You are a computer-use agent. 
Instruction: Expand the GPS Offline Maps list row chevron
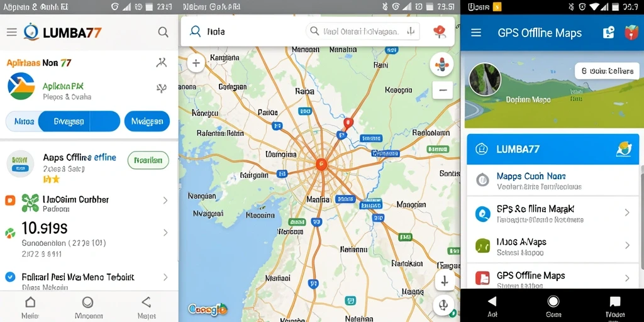(627, 278)
